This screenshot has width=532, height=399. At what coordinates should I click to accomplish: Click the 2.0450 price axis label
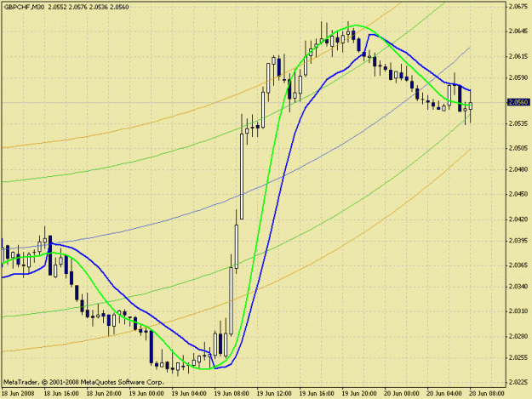(518, 194)
